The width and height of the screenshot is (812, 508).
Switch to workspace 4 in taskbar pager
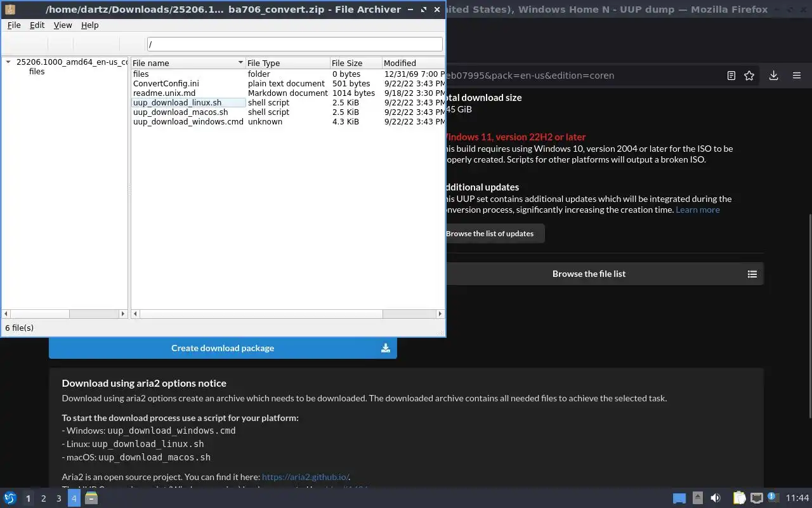74,498
